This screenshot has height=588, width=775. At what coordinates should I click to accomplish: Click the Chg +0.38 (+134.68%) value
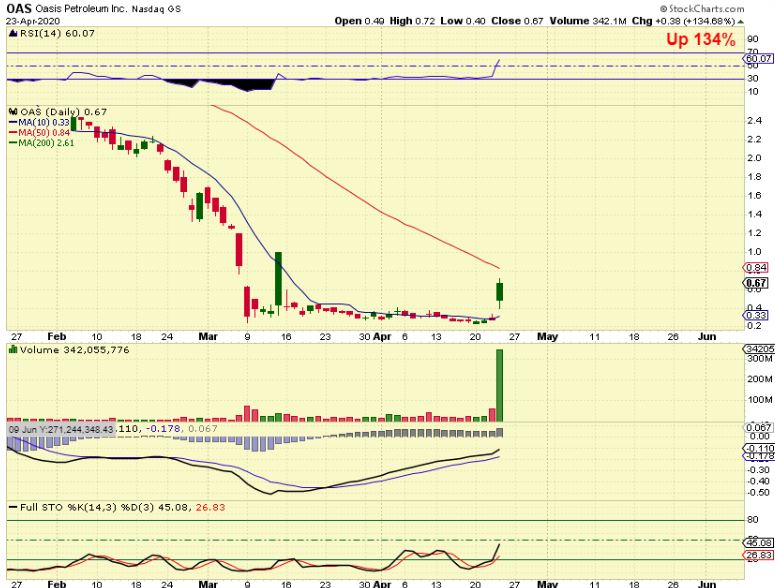(684, 21)
